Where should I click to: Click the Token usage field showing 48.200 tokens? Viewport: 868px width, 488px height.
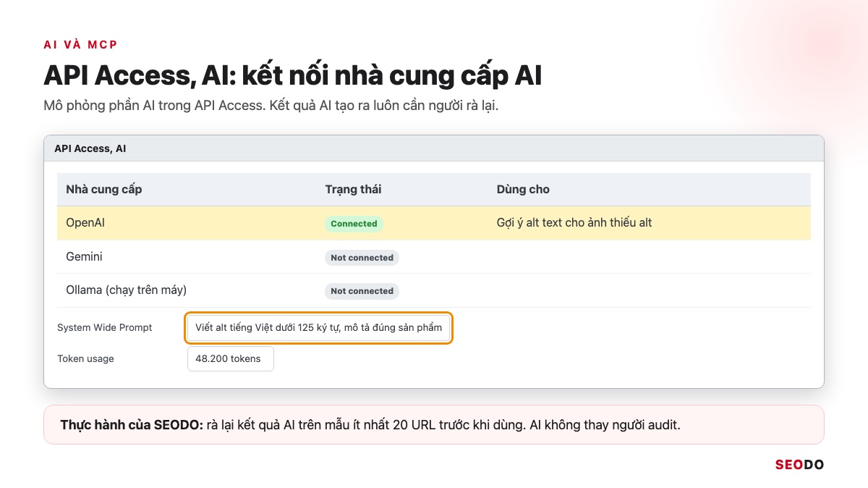pyautogui.click(x=231, y=358)
